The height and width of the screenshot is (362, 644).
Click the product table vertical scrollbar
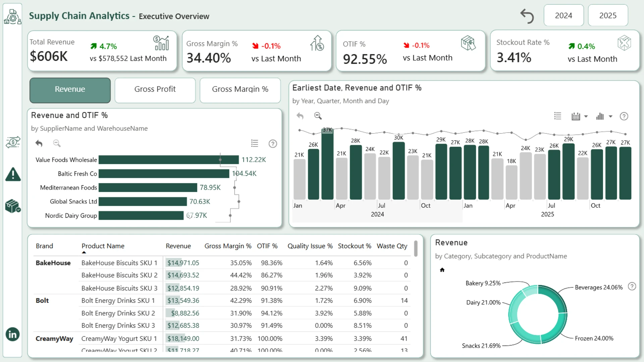[416, 249]
